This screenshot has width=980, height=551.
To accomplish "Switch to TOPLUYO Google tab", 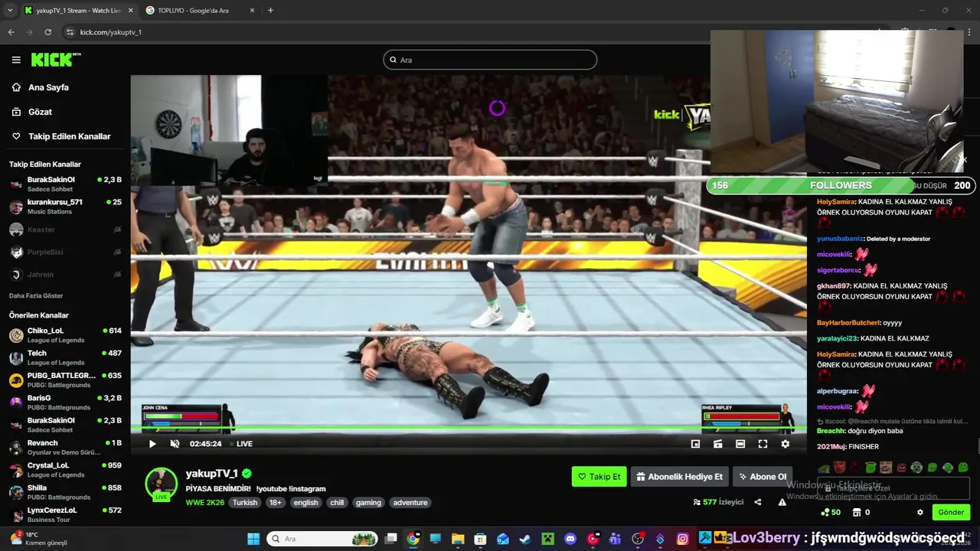I will (198, 11).
